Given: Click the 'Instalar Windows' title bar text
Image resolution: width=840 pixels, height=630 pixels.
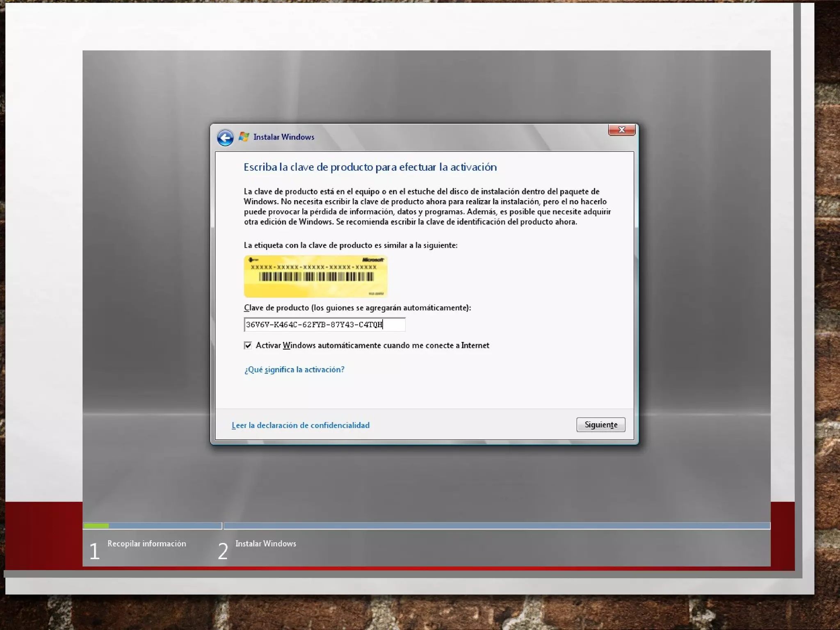Looking at the screenshot, I should tap(283, 137).
